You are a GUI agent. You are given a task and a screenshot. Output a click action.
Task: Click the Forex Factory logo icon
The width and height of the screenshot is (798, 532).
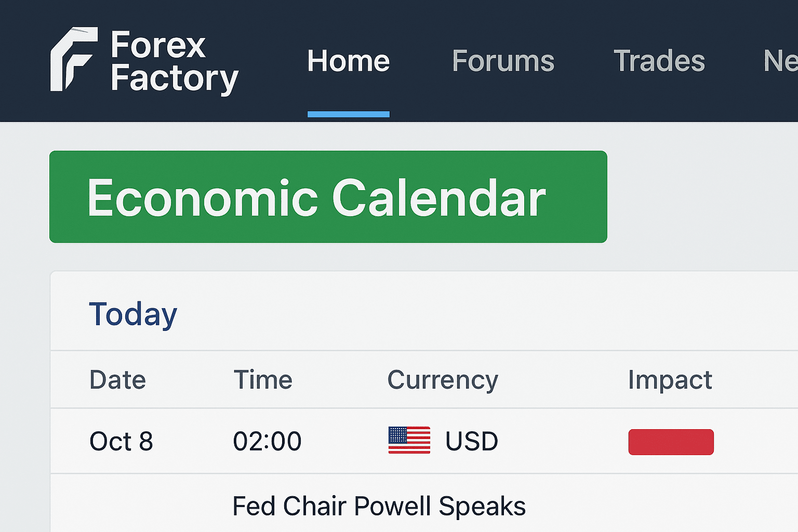pos(73,59)
